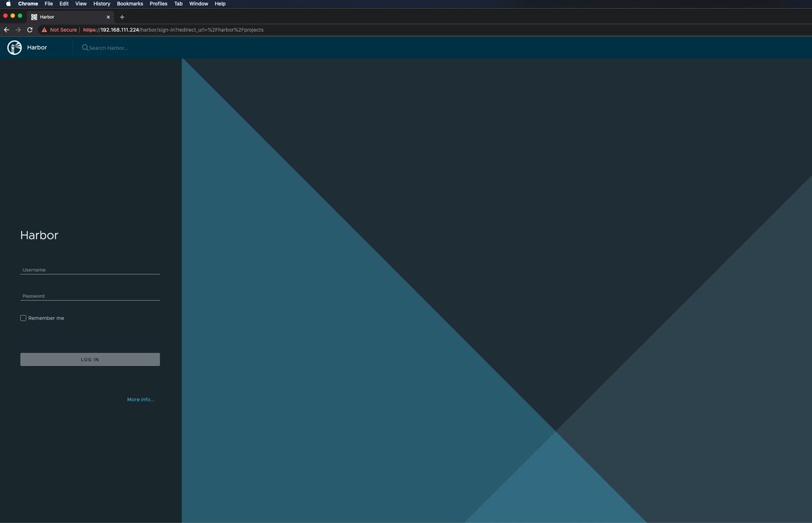This screenshot has width=812, height=523.
Task: Open the Window menu
Action: click(198, 3)
